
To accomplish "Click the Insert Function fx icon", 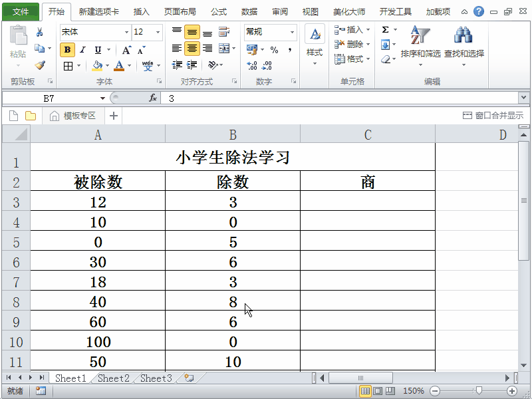I will click(x=153, y=98).
